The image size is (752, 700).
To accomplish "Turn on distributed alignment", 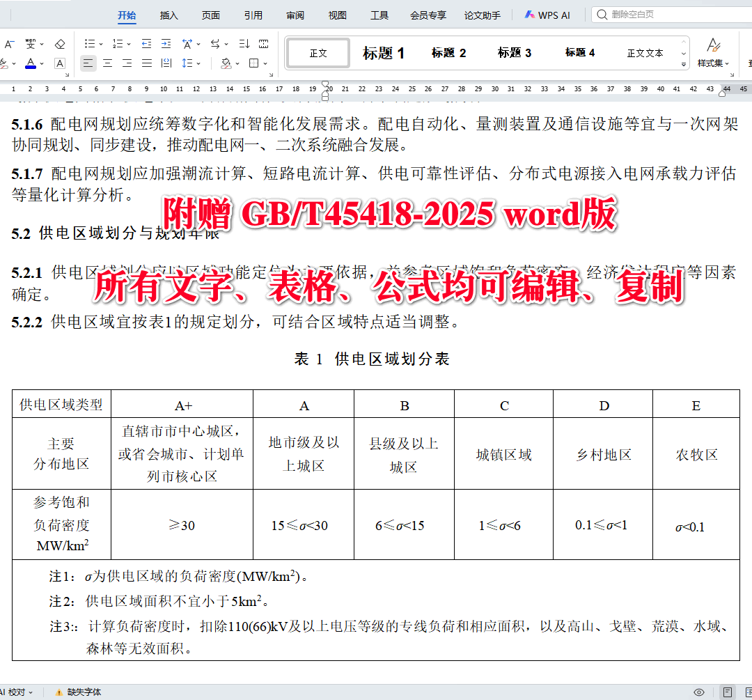I will click(166, 63).
